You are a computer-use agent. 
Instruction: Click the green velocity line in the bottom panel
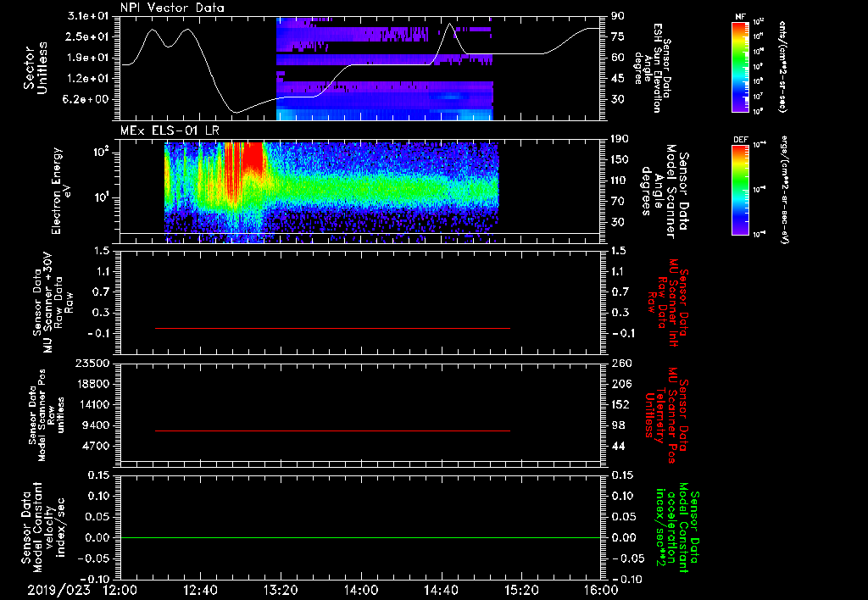[x=360, y=537]
